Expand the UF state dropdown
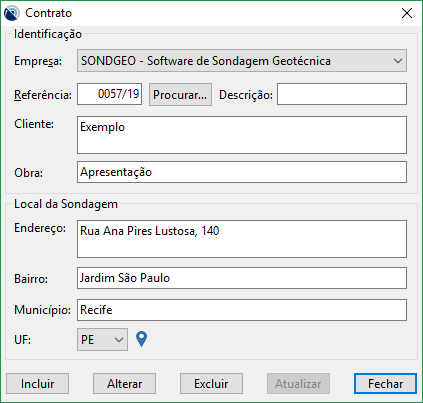Image resolution: width=423 pixels, height=403 pixels. (x=102, y=340)
